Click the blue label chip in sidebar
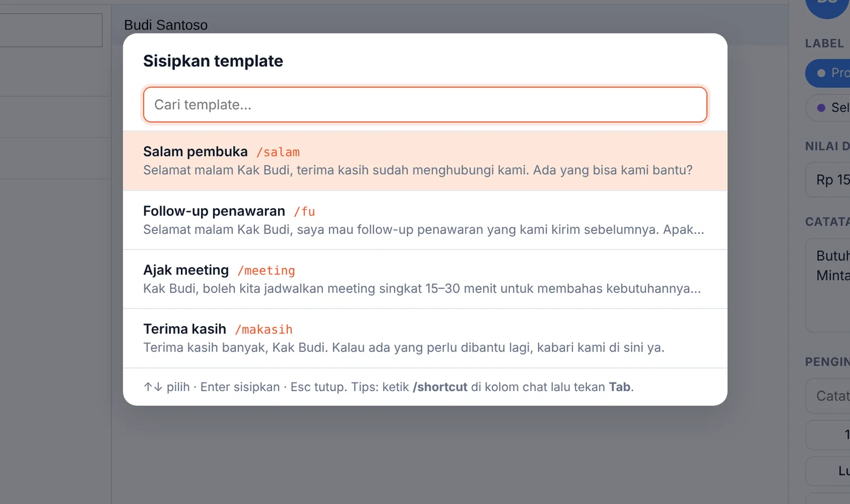The image size is (850, 504). pos(828,73)
